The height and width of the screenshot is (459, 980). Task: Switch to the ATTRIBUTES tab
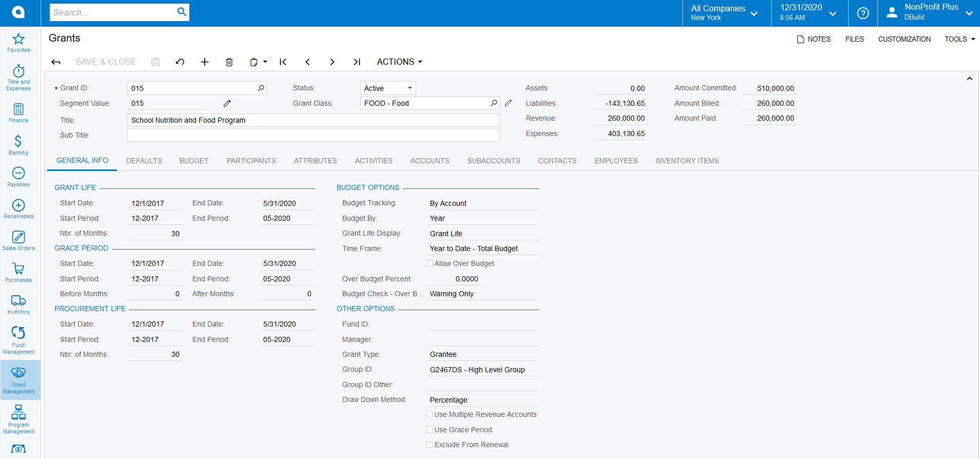pos(316,161)
